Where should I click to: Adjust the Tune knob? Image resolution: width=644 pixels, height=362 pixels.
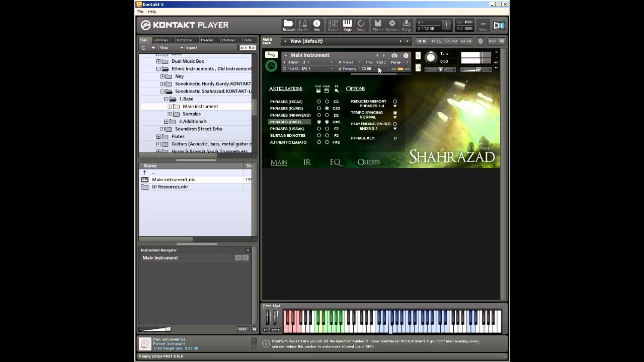(431, 57)
